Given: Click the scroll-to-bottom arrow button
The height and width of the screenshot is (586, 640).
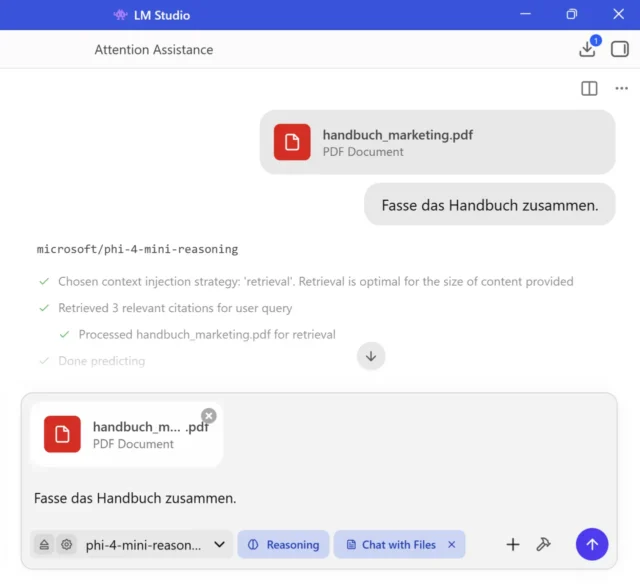Looking at the screenshot, I should 371,356.
